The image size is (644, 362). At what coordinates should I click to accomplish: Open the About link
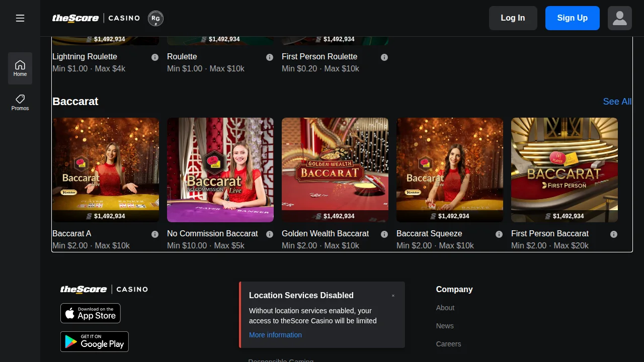(445, 308)
